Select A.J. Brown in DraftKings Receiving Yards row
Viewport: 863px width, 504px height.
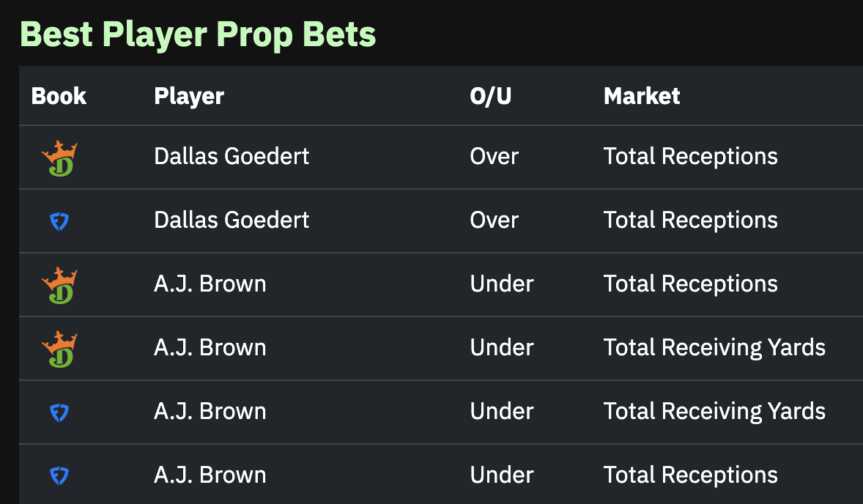(210, 348)
